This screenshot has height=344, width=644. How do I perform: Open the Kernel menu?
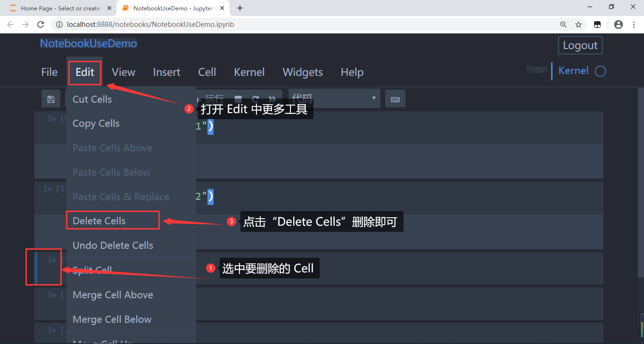[x=249, y=72]
